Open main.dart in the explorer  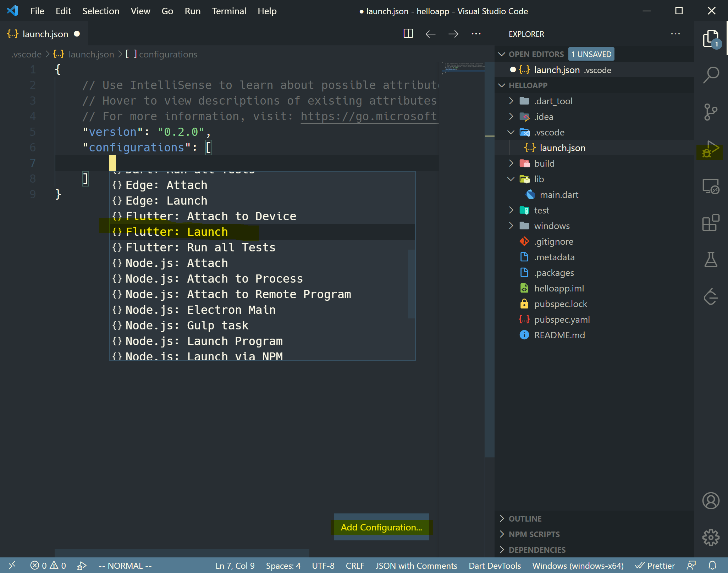pos(559,195)
